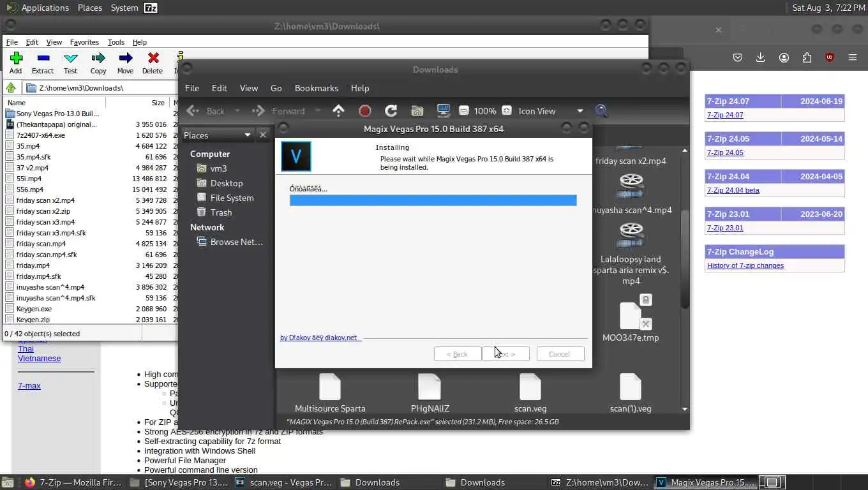Viewport: 868px width, 490px height.
Task: Close the Places sidebar with its X
Action: (262, 135)
